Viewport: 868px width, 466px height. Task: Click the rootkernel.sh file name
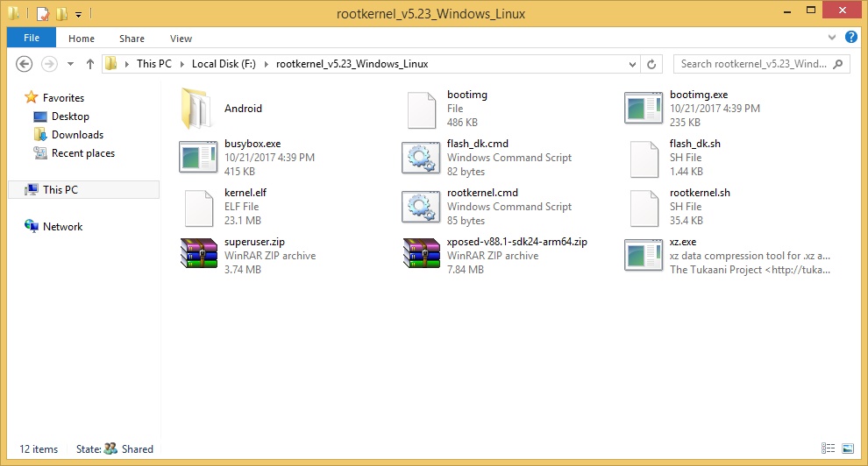point(700,193)
